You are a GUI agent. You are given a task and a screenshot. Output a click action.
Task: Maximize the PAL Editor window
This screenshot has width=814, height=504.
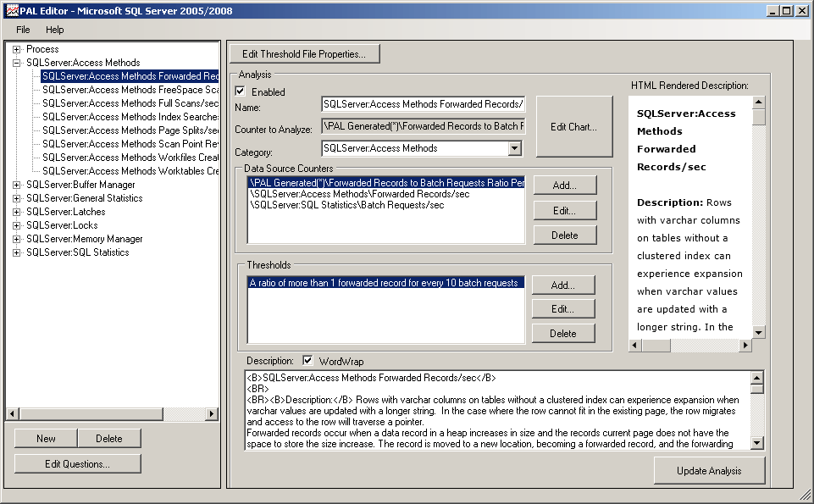pos(787,11)
